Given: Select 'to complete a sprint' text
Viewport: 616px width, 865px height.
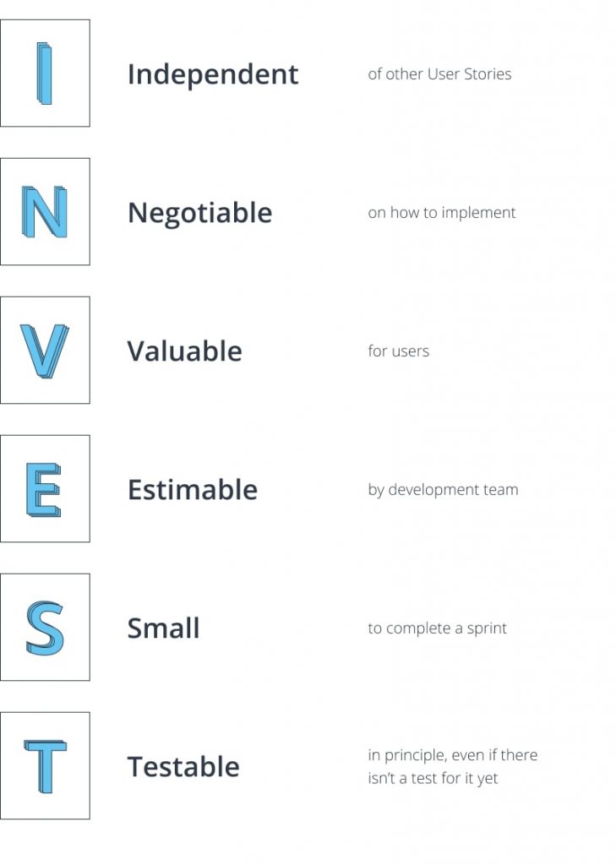Looking at the screenshot, I should [x=437, y=628].
